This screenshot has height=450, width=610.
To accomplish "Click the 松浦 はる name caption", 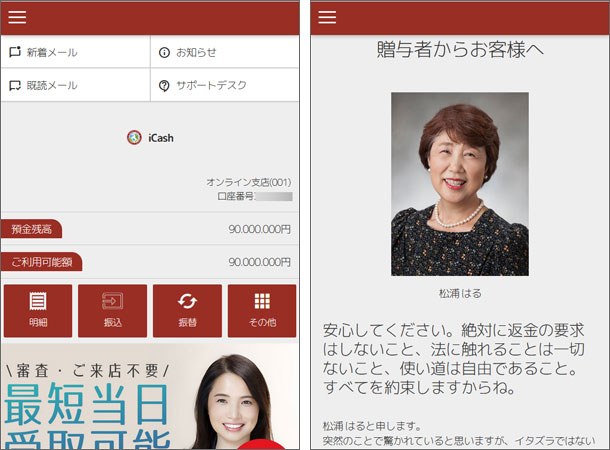I will [x=460, y=294].
